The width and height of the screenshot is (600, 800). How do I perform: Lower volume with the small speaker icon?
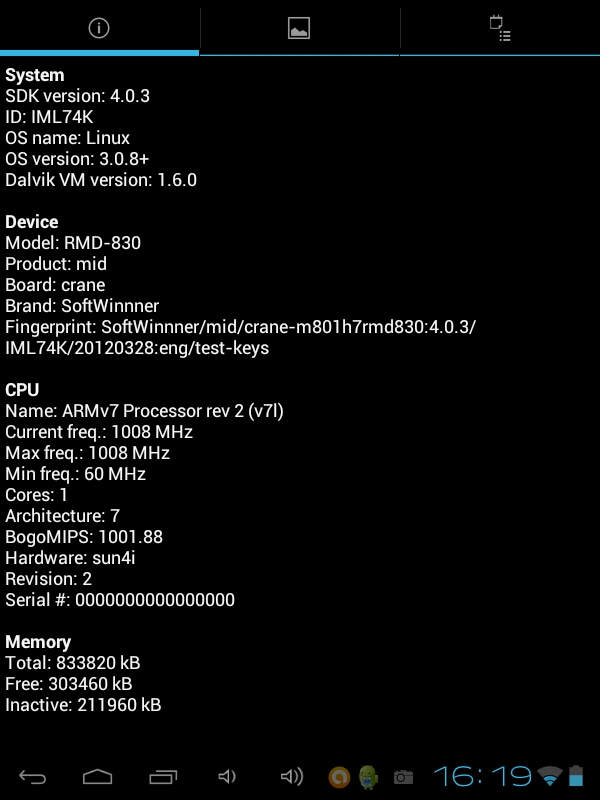(x=227, y=777)
